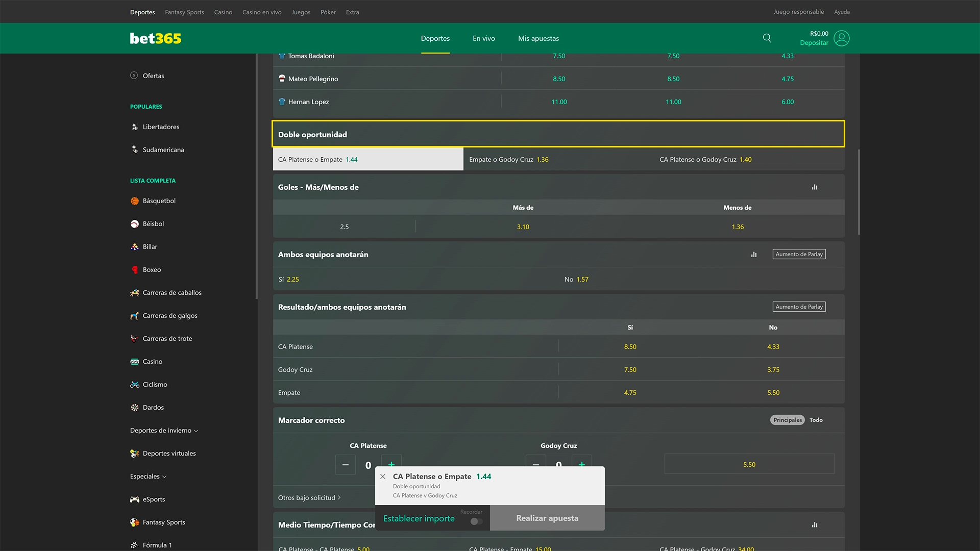
Task: Open Casino en vivo top menu
Action: pyautogui.click(x=262, y=12)
